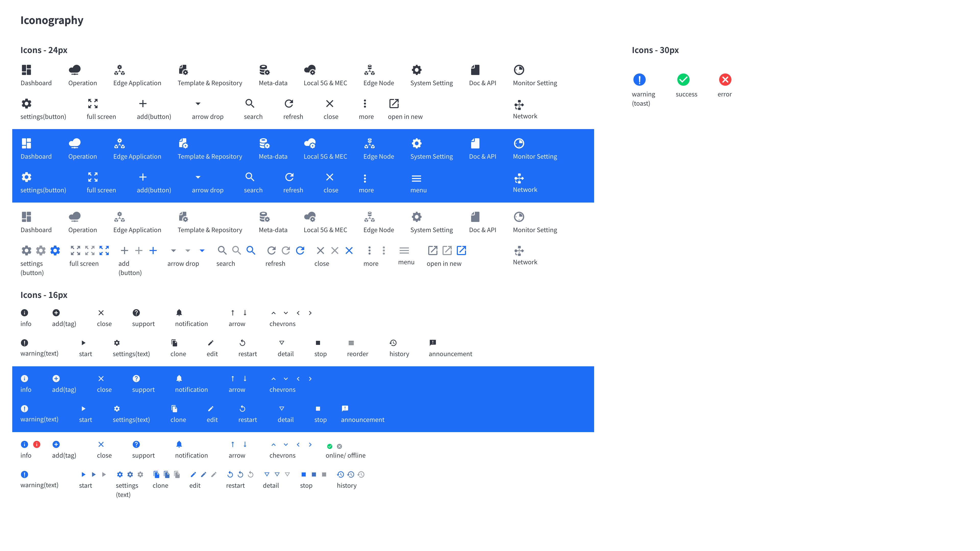Click the dark detail triangle icon
Screen dimensions: 980x551
[281, 343]
